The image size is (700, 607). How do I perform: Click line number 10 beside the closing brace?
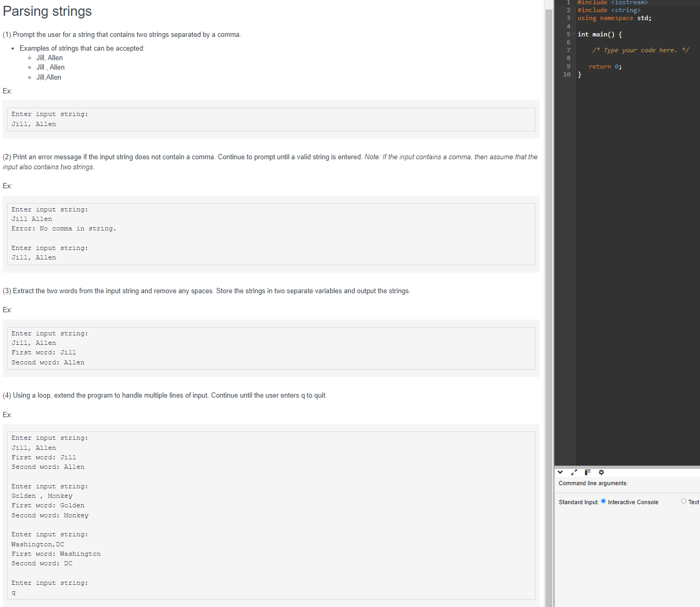pyautogui.click(x=567, y=74)
